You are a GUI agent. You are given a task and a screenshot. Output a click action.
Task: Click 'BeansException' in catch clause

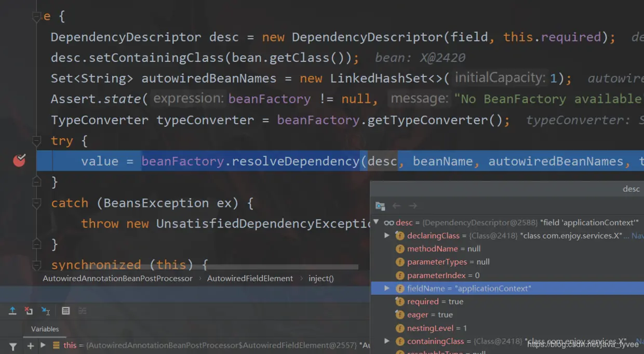pos(156,203)
